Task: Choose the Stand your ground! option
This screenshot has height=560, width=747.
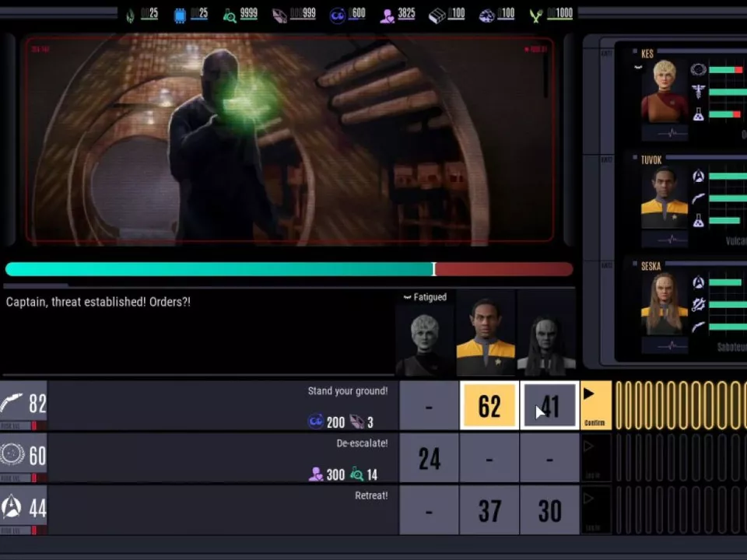Action: point(347,391)
